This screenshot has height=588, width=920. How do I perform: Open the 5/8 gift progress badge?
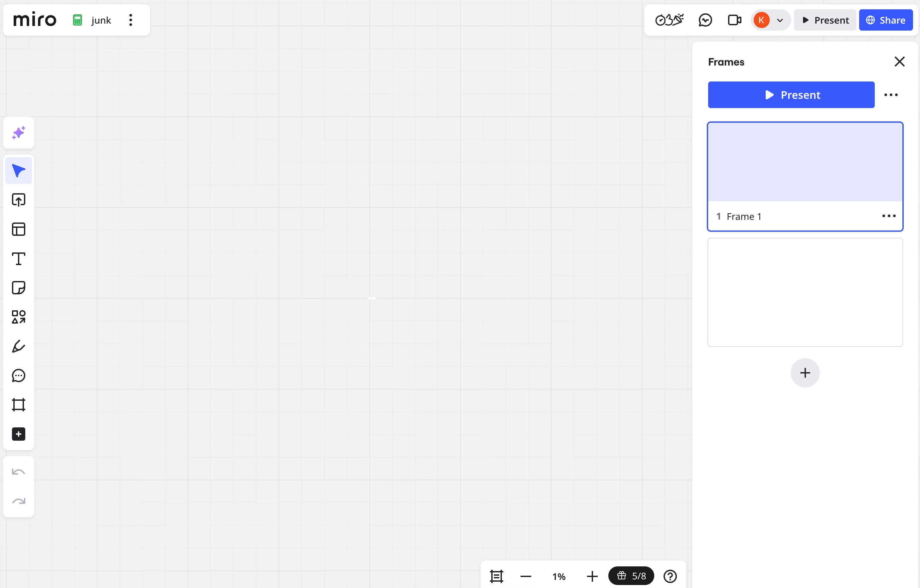pos(631,576)
